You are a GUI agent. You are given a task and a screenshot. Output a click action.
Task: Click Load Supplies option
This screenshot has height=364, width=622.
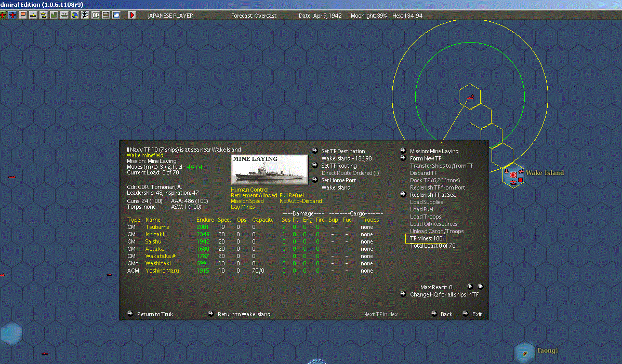pos(427,202)
